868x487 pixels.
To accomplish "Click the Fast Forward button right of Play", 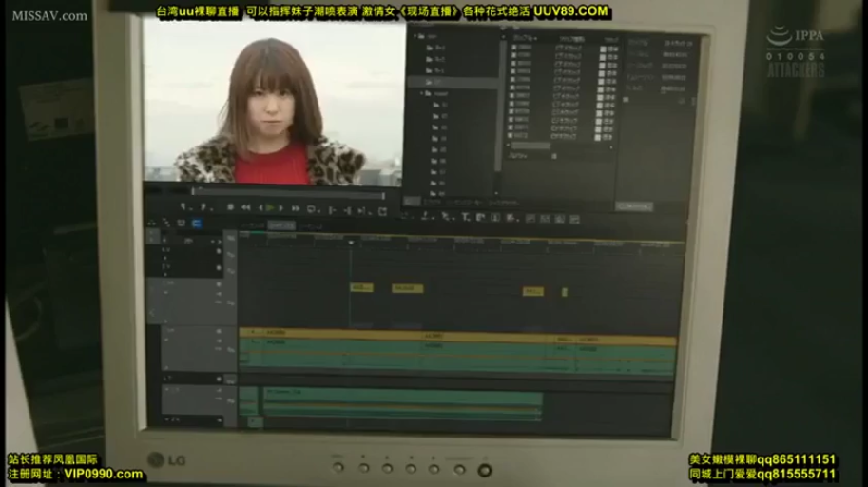I will pyautogui.click(x=296, y=207).
